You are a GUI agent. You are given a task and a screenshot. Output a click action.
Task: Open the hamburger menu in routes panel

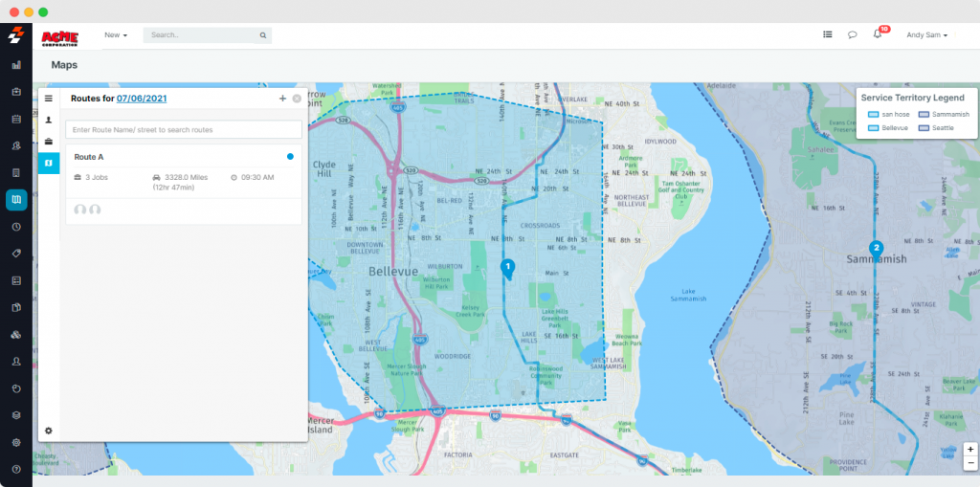(49, 99)
